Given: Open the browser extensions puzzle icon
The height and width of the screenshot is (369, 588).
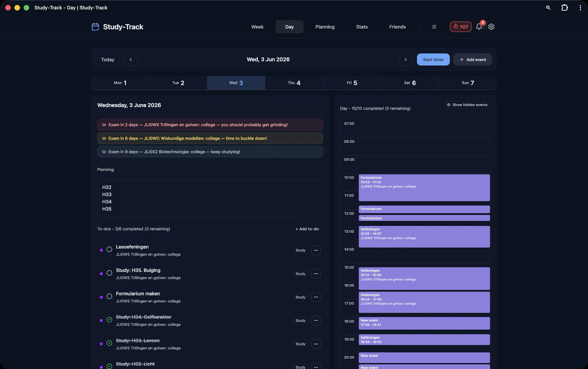Looking at the screenshot, I should click(564, 8).
